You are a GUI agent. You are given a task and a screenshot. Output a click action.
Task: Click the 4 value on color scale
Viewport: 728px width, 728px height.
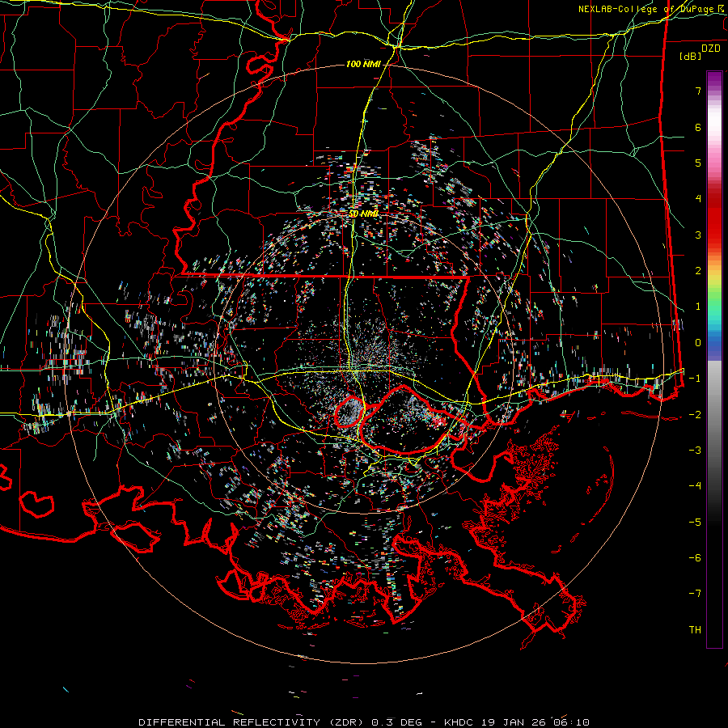click(x=698, y=199)
